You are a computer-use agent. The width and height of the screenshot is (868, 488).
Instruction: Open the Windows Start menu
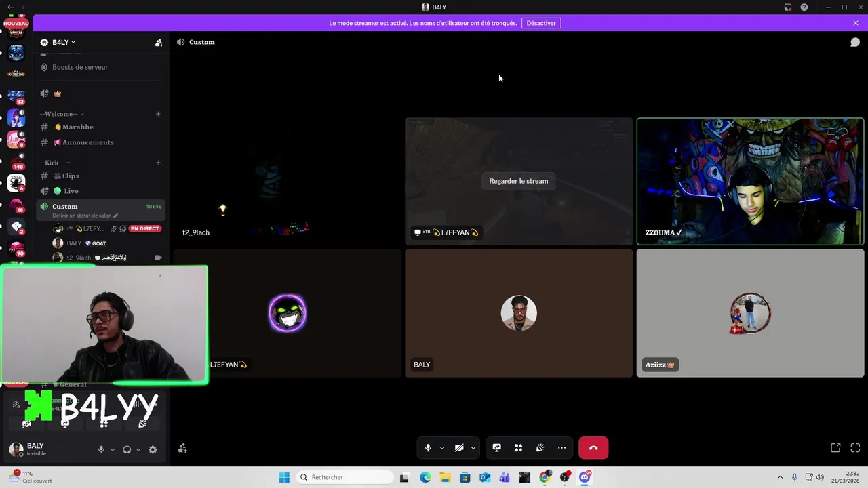(x=284, y=477)
